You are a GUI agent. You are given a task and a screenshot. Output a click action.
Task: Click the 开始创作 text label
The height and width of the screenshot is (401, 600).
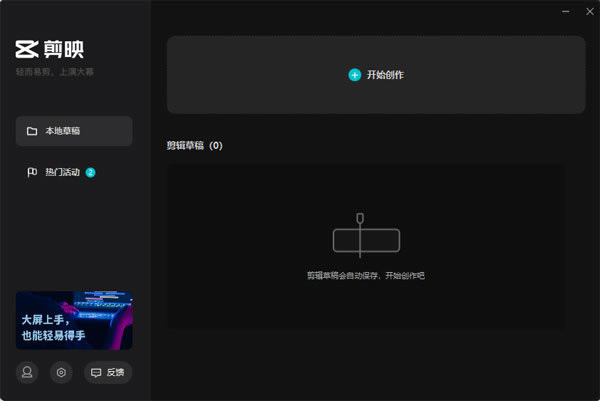385,75
